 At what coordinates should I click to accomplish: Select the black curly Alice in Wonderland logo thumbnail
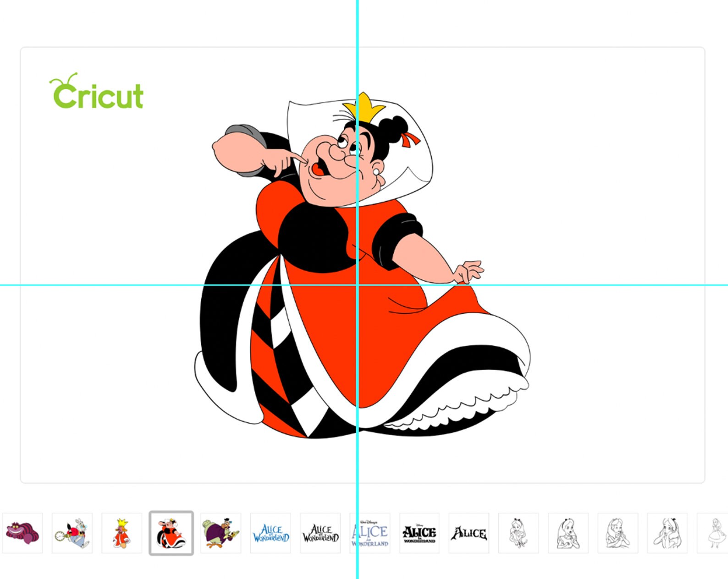(x=320, y=533)
